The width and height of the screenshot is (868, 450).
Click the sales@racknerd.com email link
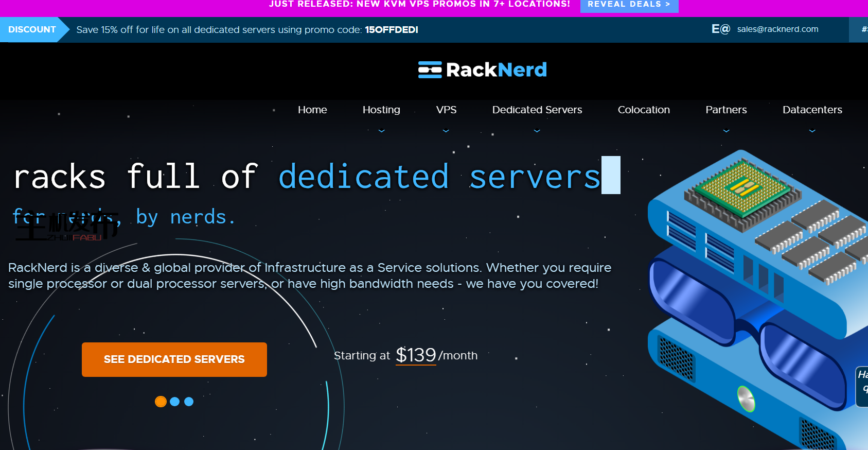click(x=777, y=29)
